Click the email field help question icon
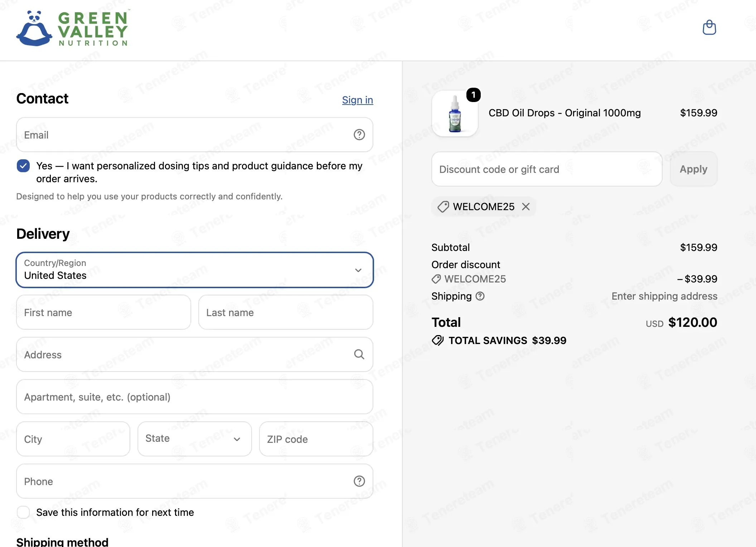756x547 pixels. (359, 135)
